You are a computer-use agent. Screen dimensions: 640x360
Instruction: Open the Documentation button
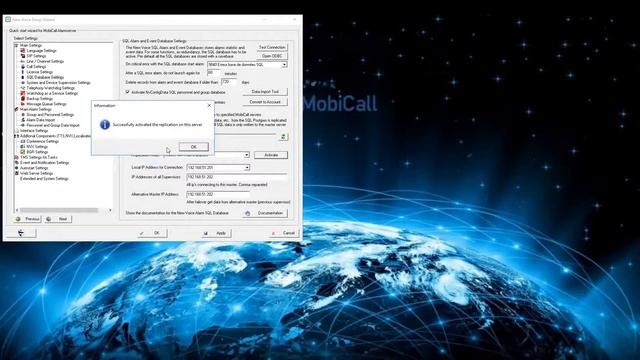point(265,213)
